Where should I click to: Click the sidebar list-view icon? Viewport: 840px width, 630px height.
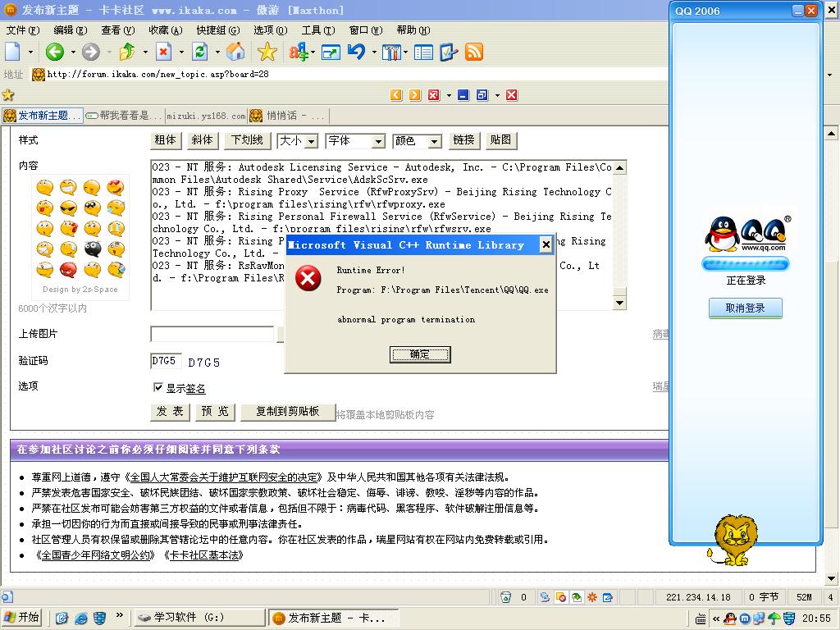(x=423, y=52)
